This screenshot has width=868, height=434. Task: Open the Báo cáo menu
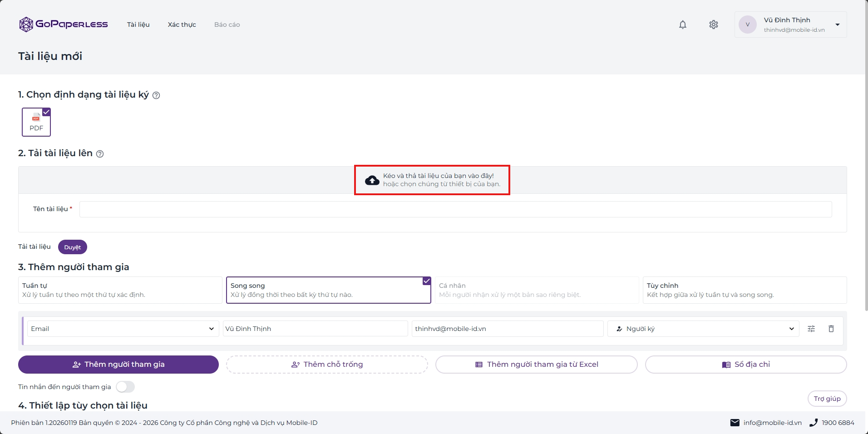(x=227, y=25)
